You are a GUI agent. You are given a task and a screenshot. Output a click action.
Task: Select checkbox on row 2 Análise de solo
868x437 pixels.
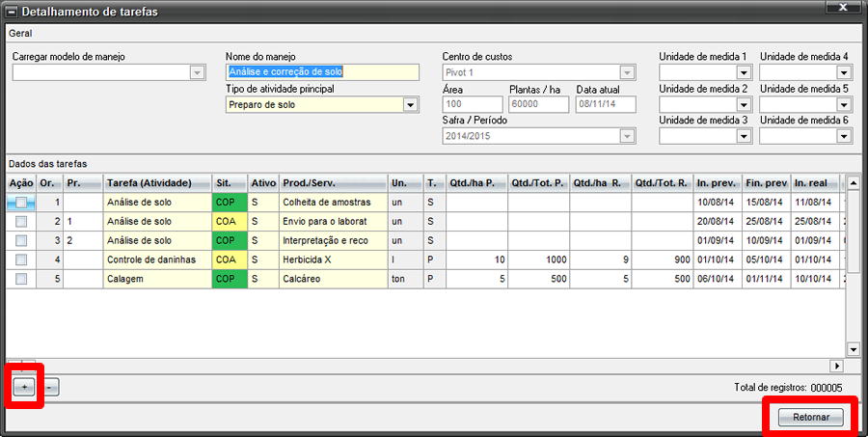[21, 222]
